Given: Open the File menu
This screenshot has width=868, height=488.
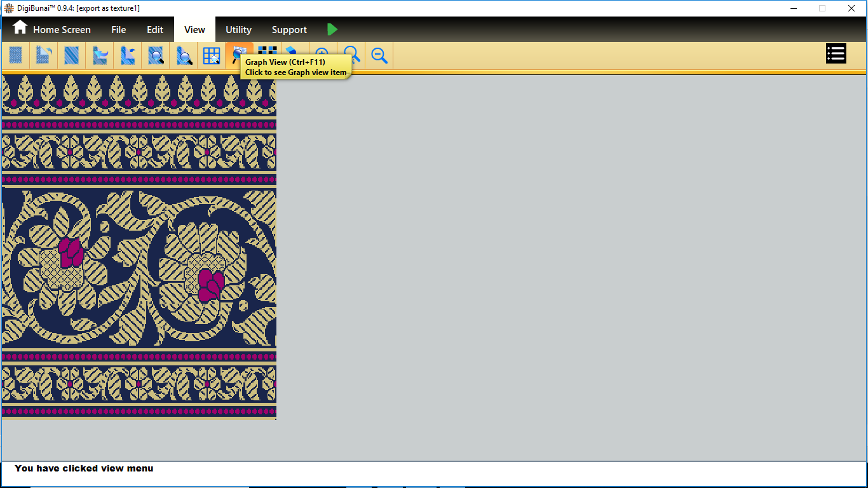Looking at the screenshot, I should coord(118,30).
